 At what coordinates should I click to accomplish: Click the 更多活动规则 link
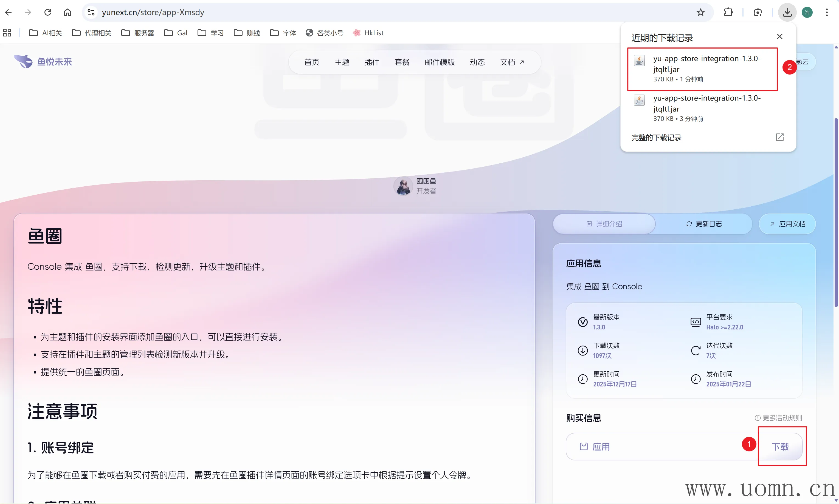pyautogui.click(x=778, y=418)
